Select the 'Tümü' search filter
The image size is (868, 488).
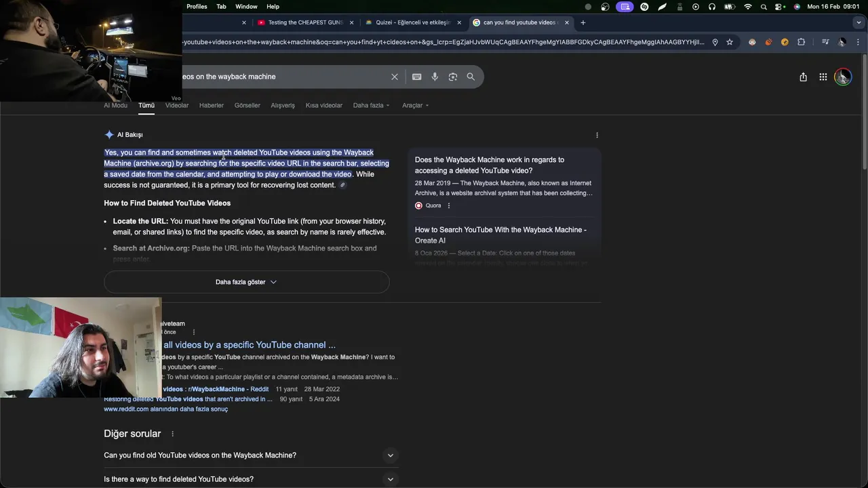[146, 106]
